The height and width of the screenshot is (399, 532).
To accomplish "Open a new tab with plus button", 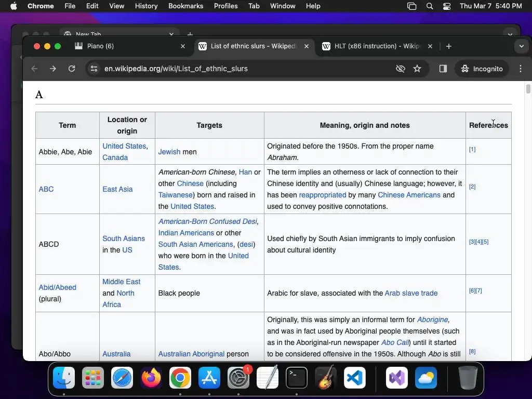I will point(448,46).
